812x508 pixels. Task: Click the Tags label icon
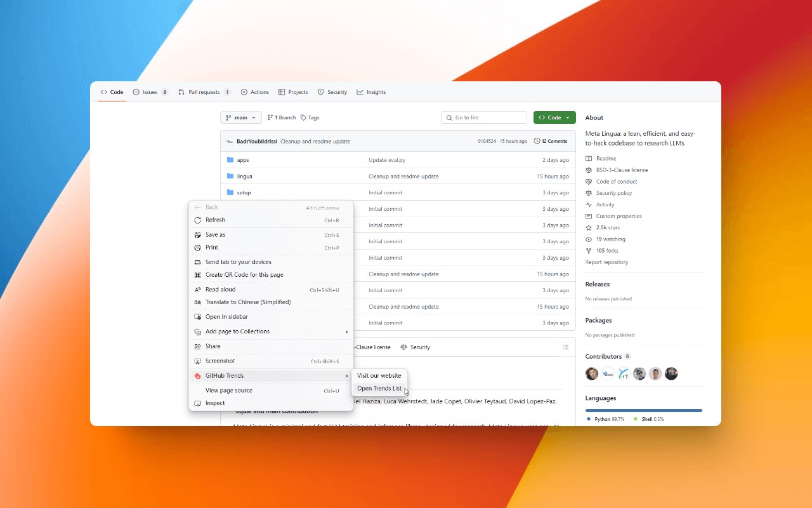pos(303,117)
